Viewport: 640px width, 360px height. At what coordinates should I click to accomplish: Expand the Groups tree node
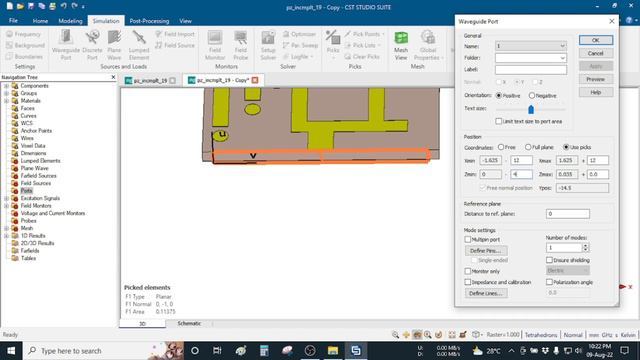[x=7, y=93]
